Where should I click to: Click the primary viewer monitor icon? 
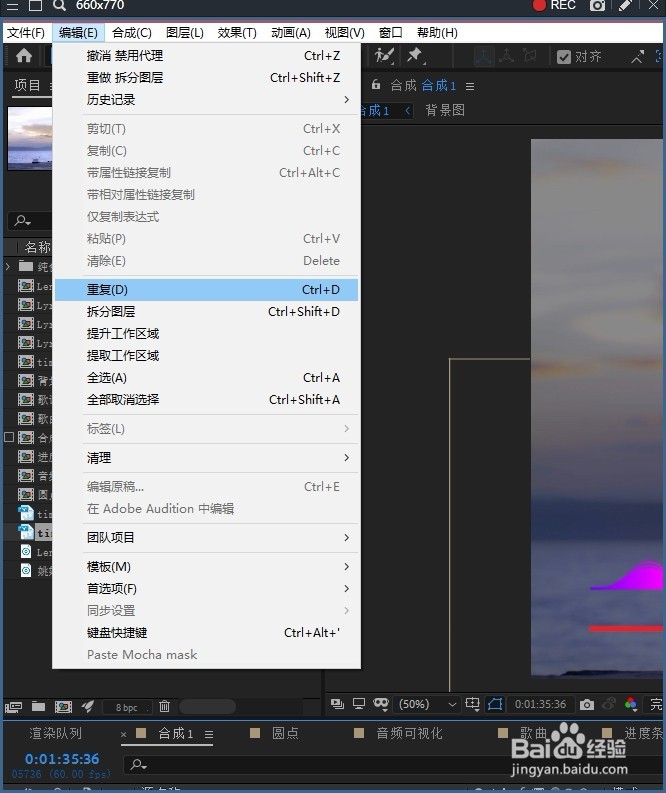pyautogui.click(x=359, y=703)
